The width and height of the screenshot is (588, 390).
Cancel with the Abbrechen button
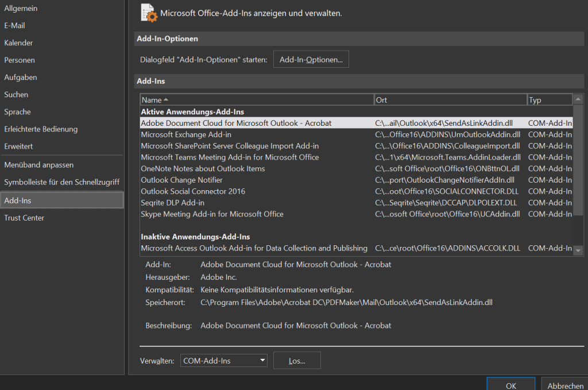[565, 385]
